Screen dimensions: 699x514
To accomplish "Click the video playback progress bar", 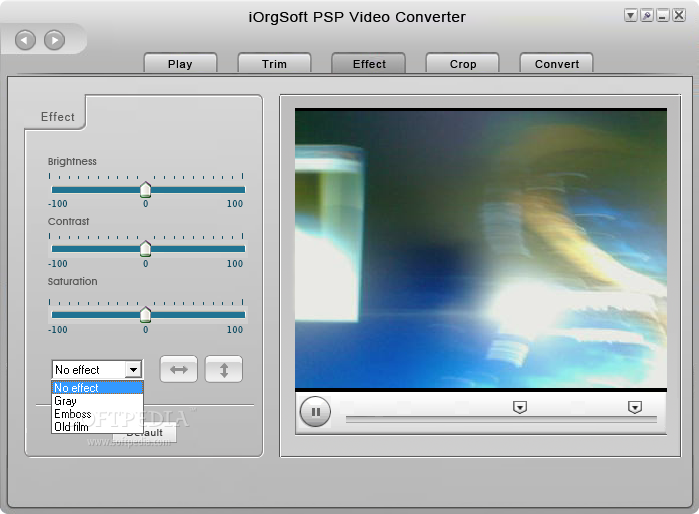I will tap(501, 419).
